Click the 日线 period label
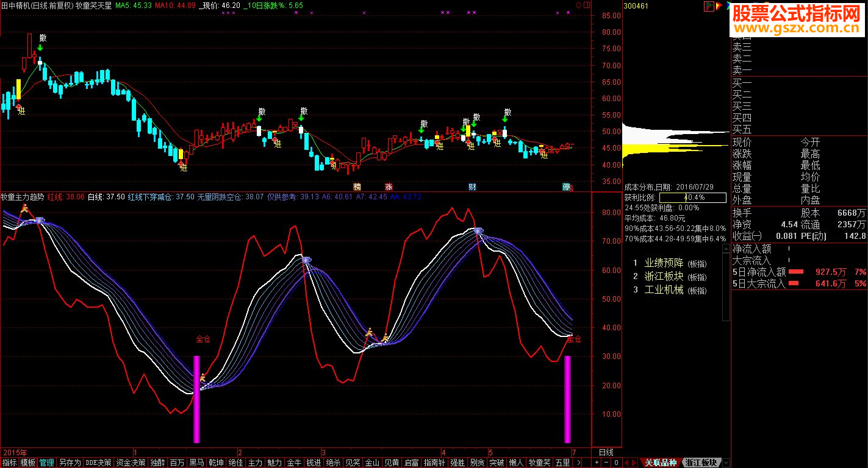 point(606,452)
